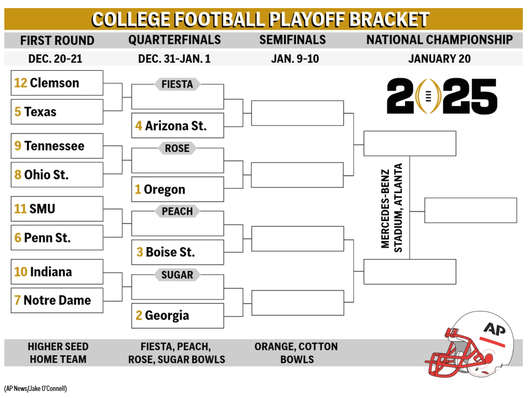Image resolution: width=532 pixels, height=398 pixels.
Task: Select the FIESTA bowl label
Action: 177,84
